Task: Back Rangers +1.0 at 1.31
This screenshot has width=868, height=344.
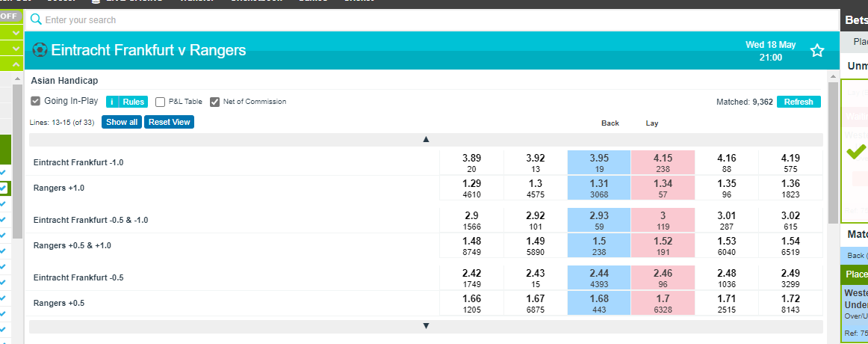Action: click(x=599, y=188)
